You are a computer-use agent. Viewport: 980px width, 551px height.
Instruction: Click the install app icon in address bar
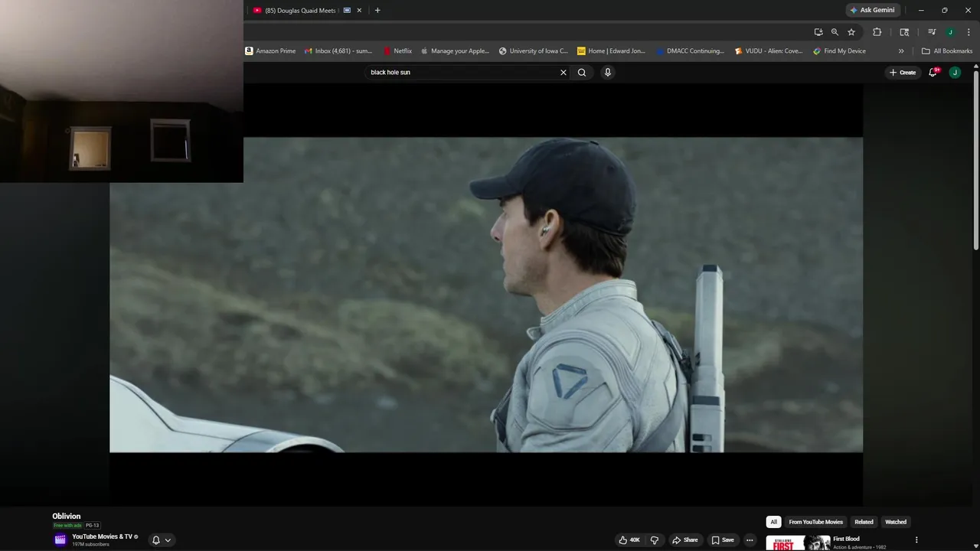coord(818,32)
